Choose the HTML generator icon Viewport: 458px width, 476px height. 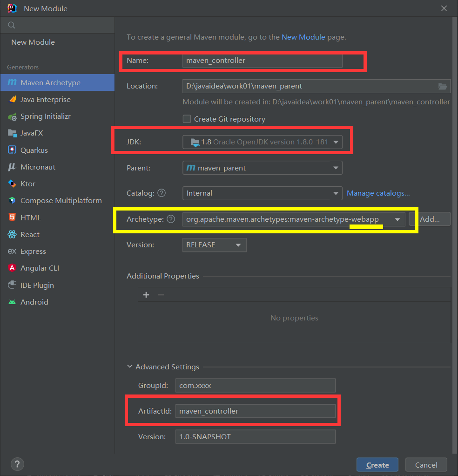point(13,218)
